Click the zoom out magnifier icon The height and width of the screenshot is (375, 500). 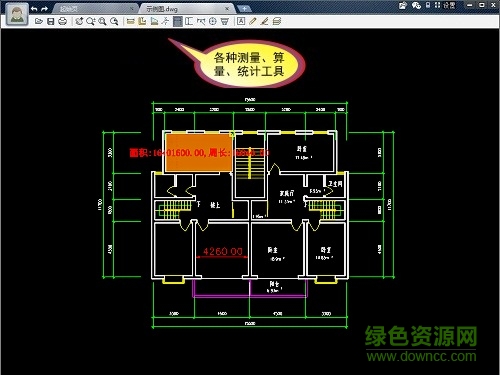tap(114, 22)
